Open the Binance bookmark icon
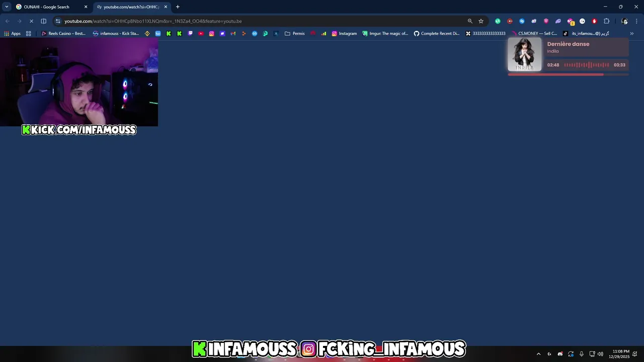 coord(147,34)
